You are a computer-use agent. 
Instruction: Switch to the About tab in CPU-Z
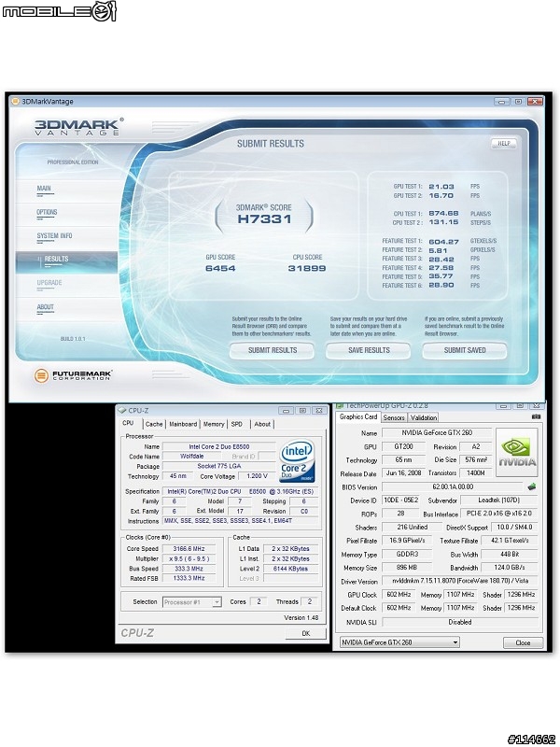point(262,424)
